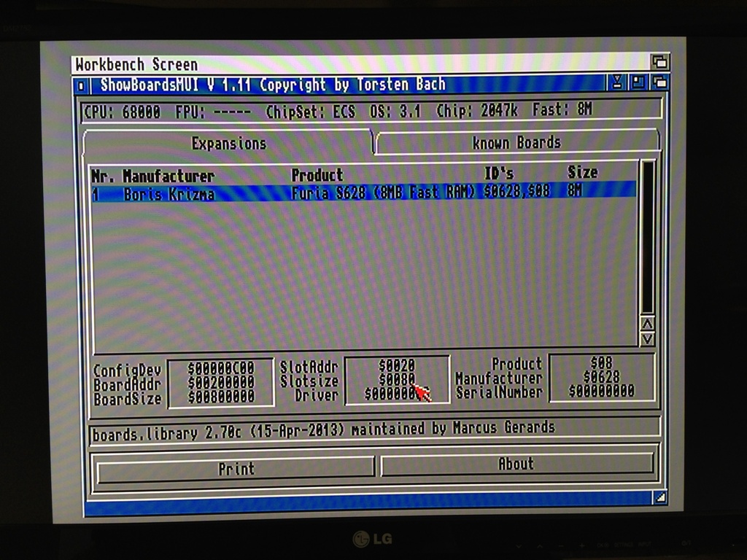This screenshot has height=560, width=747.
Task: Click the ChipSet: ECS info text
Action: click(310, 112)
